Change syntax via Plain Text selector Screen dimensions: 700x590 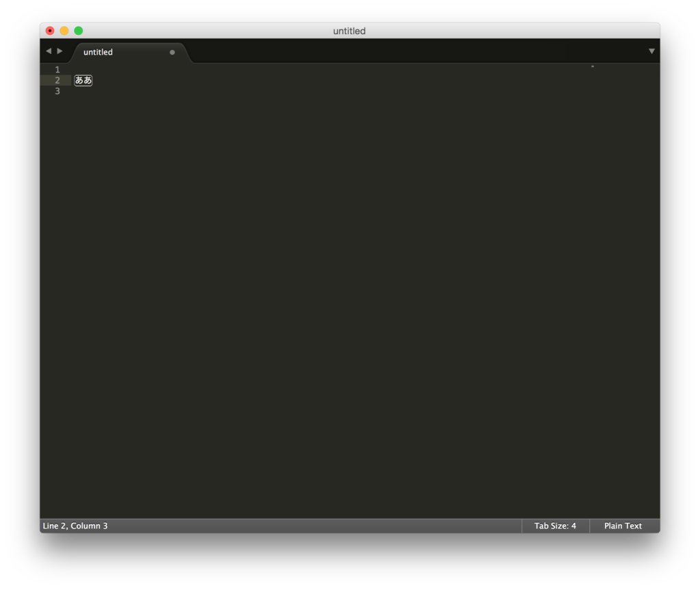(x=623, y=526)
